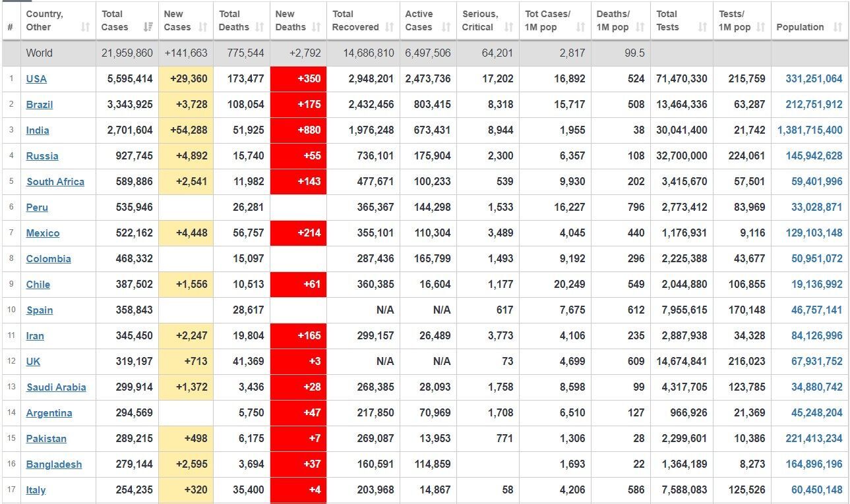Click sort icon in Total Deaths column header

259,27
